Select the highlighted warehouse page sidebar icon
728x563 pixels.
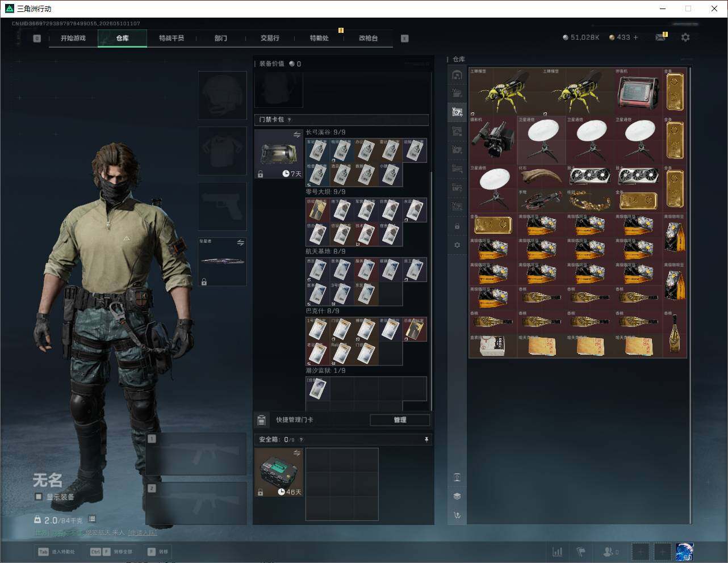457,112
